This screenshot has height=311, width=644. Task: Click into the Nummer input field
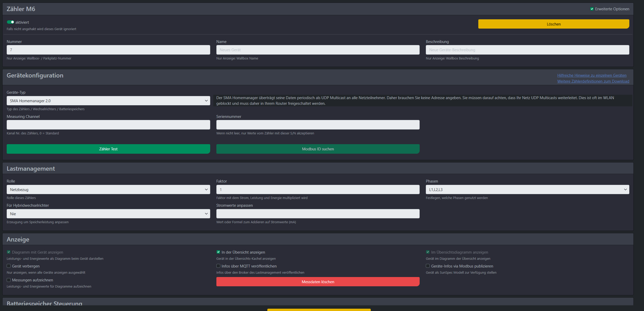click(x=108, y=50)
